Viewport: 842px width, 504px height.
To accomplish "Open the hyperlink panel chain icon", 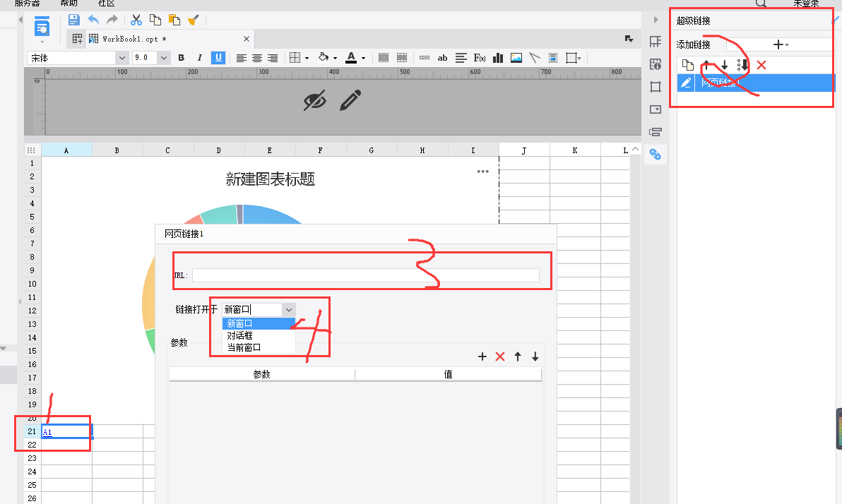I will click(655, 155).
